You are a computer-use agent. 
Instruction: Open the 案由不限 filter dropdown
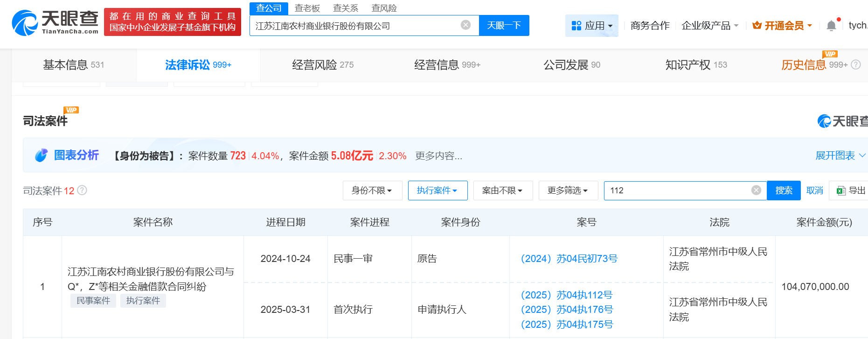503,191
